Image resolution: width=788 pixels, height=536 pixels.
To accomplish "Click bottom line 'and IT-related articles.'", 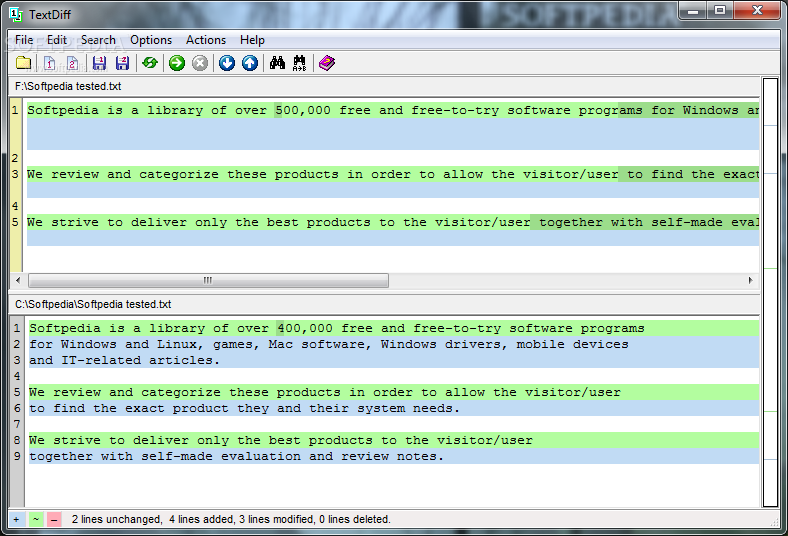I will pos(393,360).
